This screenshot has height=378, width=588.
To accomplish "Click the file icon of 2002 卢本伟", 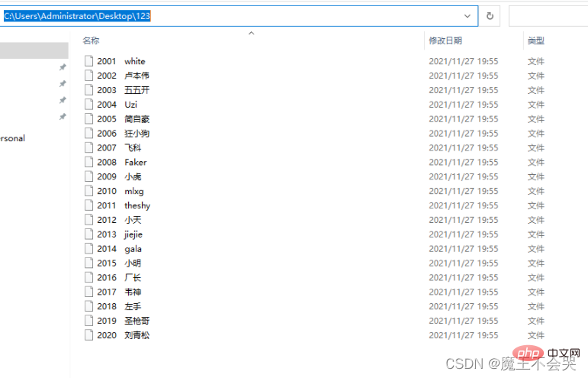I will (89, 76).
